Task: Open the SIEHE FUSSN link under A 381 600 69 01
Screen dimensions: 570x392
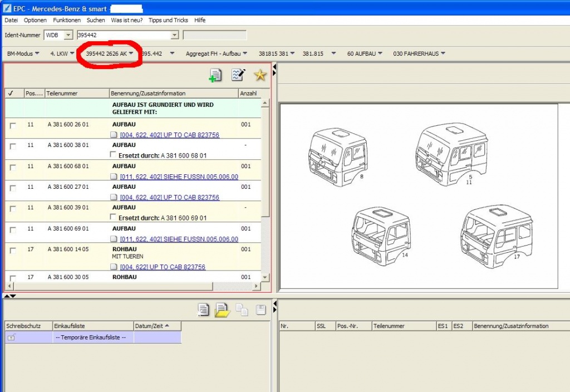Action: coord(179,239)
